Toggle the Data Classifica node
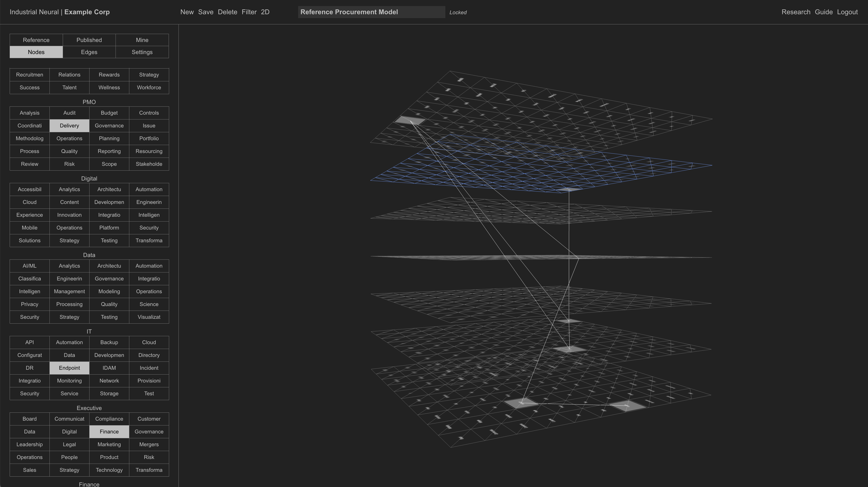 coord(30,279)
